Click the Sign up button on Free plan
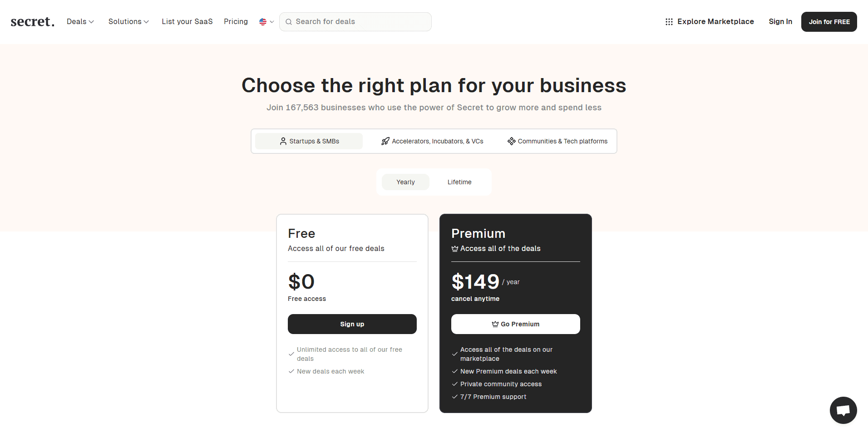This screenshot has height=433, width=868. 352,324
